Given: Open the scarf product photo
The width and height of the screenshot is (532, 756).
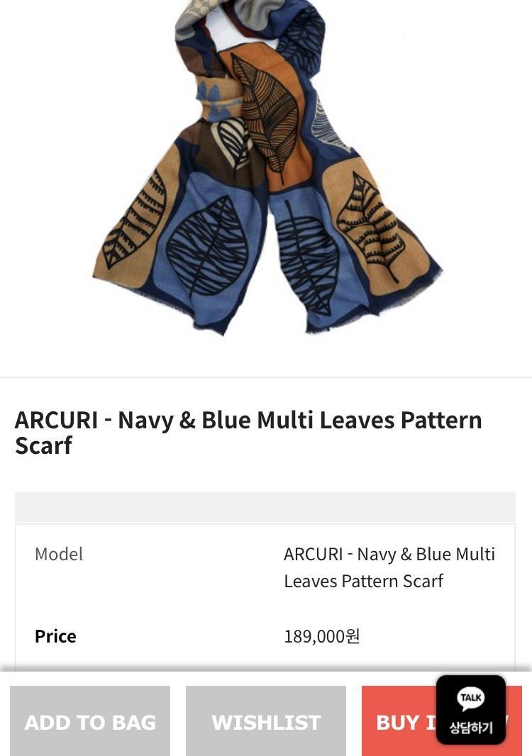Looking at the screenshot, I should click(x=266, y=167).
